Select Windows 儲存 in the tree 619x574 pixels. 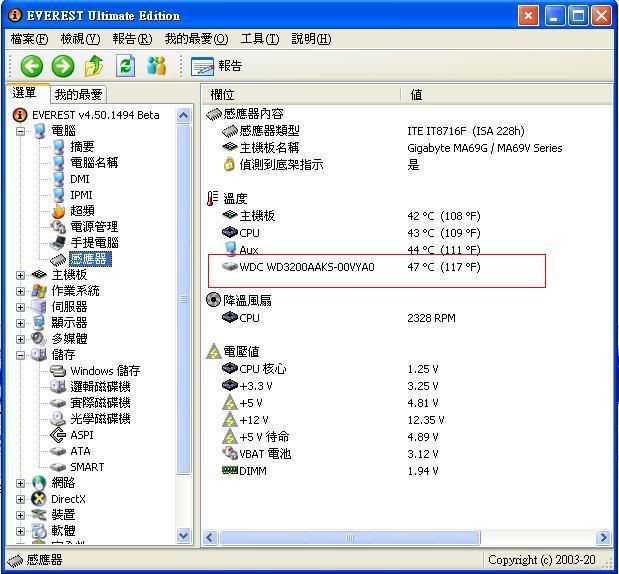105,371
